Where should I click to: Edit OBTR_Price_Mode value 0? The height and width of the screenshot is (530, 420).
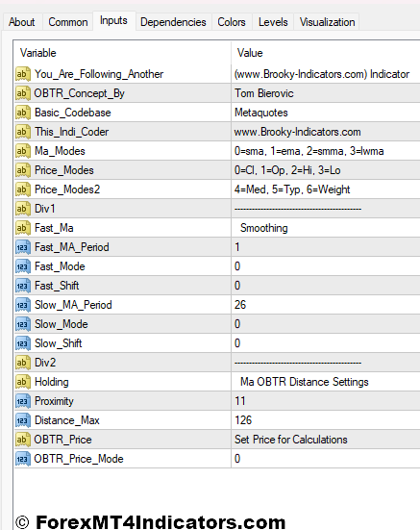(x=326, y=459)
